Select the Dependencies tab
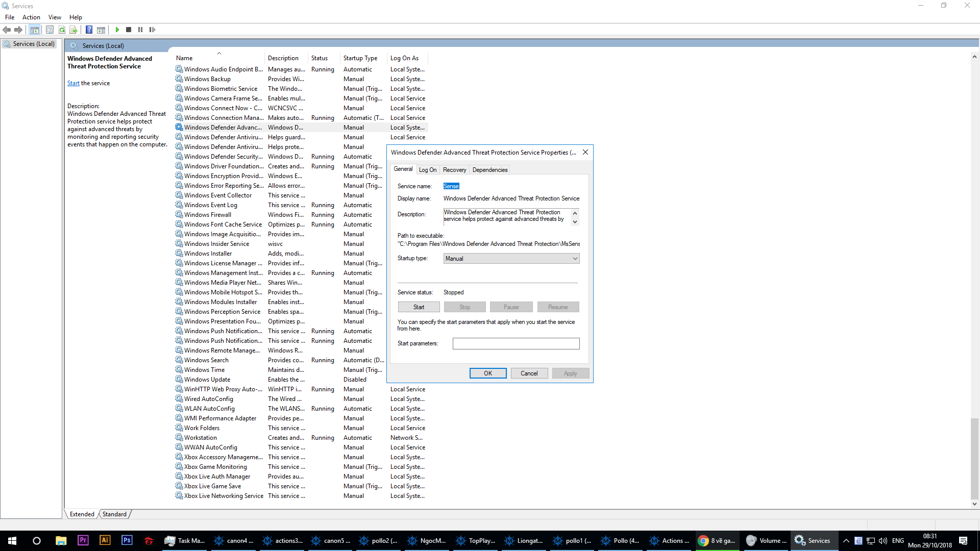The height and width of the screenshot is (551, 980). [x=489, y=169]
